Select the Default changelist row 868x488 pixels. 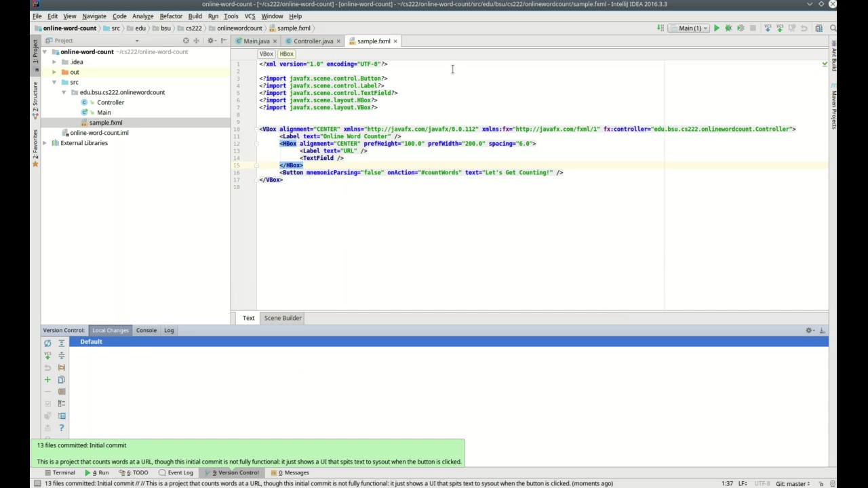click(448, 342)
